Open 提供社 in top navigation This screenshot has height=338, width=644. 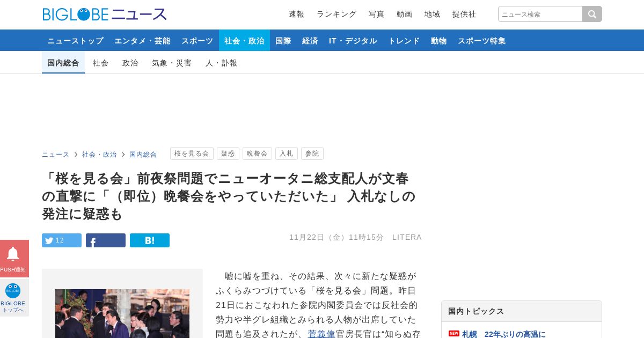coord(464,14)
